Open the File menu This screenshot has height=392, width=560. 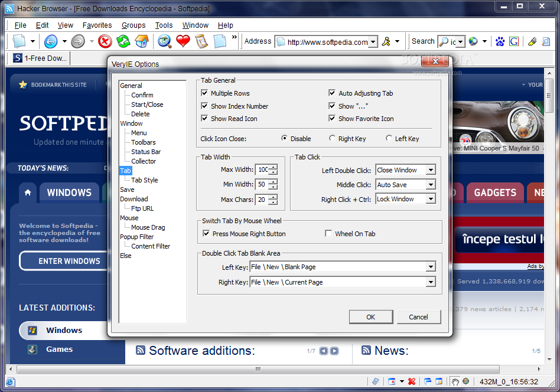[20, 25]
